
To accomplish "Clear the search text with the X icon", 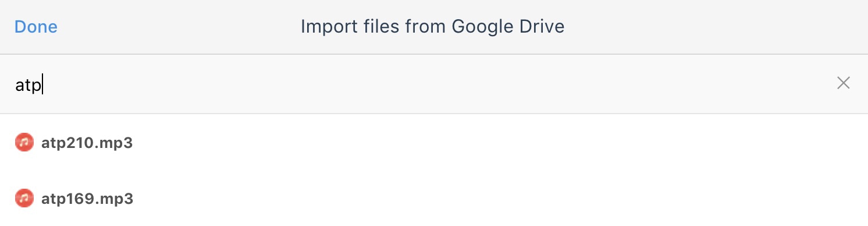I will coord(843,83).
